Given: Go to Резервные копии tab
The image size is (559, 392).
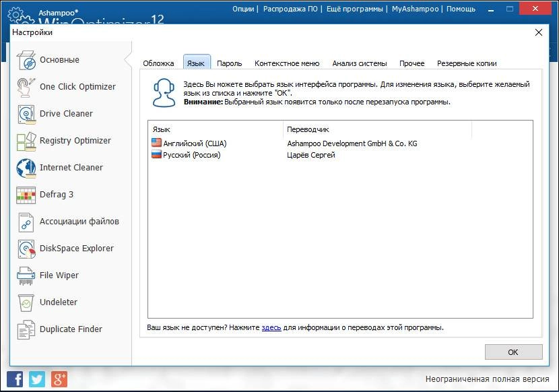Looking at the screenshot, I should click(x=467, y=63).
